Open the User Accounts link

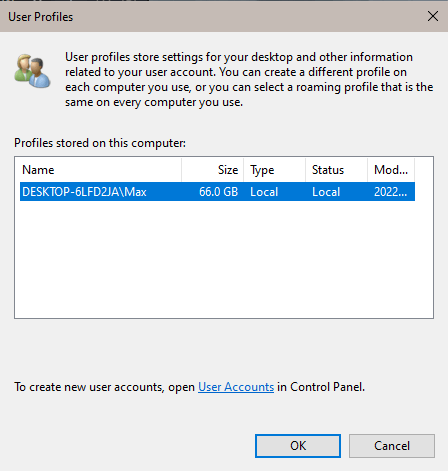[236, 387]
